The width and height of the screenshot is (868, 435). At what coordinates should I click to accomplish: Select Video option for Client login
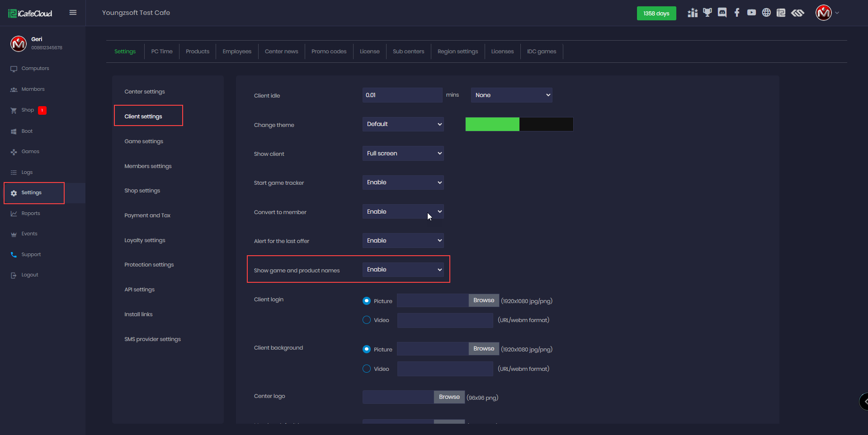click(x=367, y=320)
